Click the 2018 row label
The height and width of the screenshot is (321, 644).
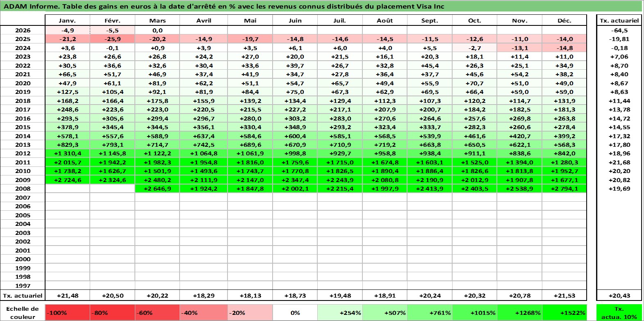coord(23,101)
